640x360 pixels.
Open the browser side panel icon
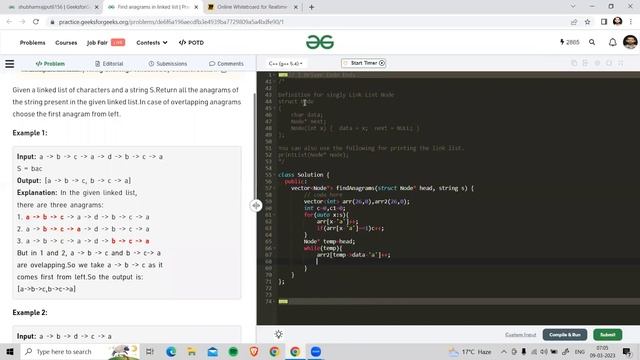point(604,22)
